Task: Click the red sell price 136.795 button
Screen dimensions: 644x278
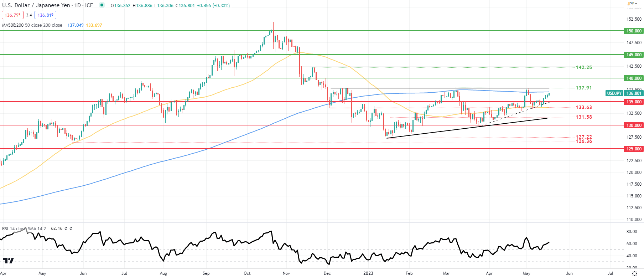Action: 13,15
